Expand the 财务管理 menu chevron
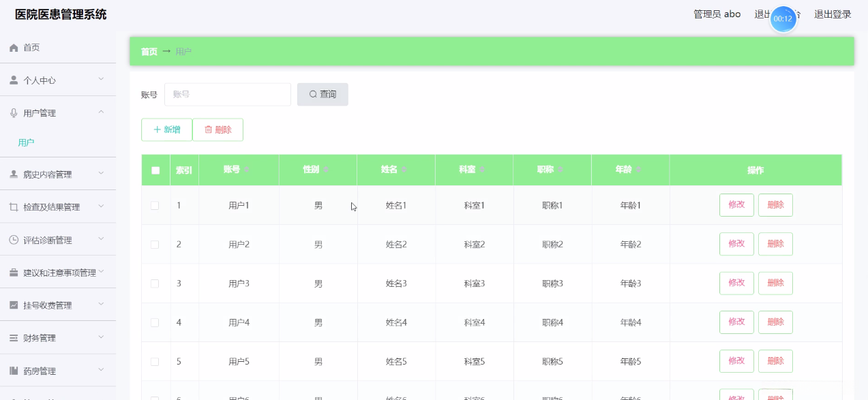Screen dimensions: 868x400 pos(101,337)
